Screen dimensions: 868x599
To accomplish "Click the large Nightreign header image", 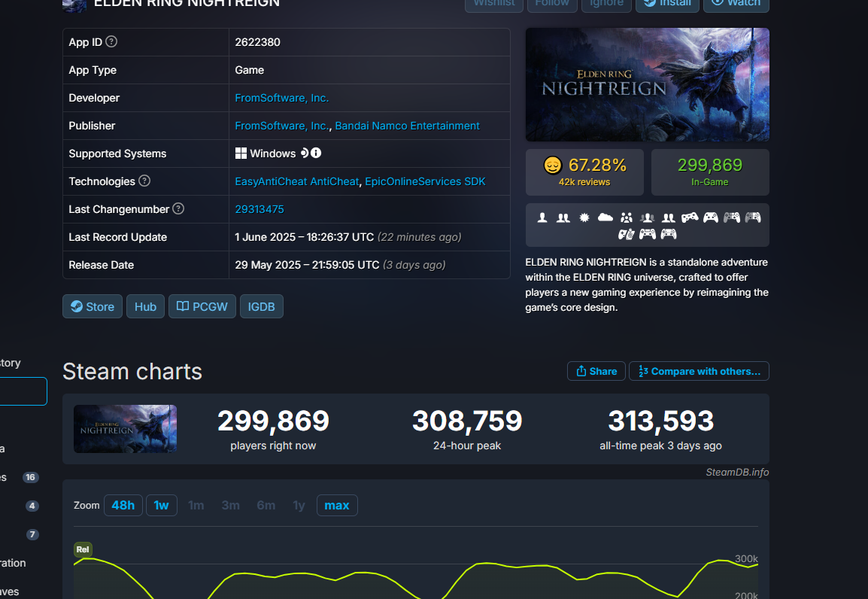I will tap(647, 85).
